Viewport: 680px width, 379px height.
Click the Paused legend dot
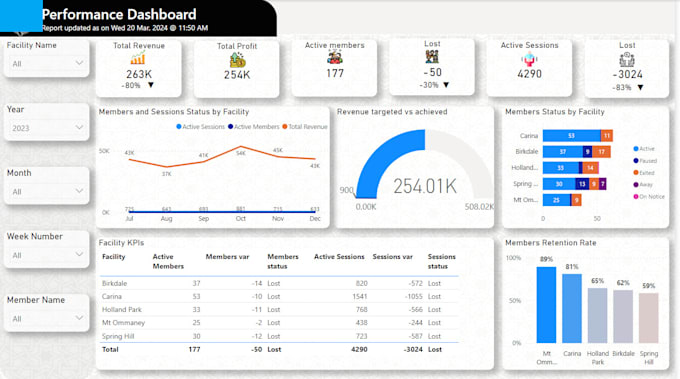pos(636,161)
